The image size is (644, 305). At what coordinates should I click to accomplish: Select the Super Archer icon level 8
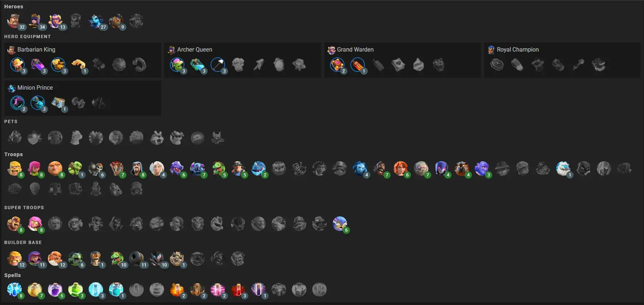pyautogui.click(x=35, y=224)
